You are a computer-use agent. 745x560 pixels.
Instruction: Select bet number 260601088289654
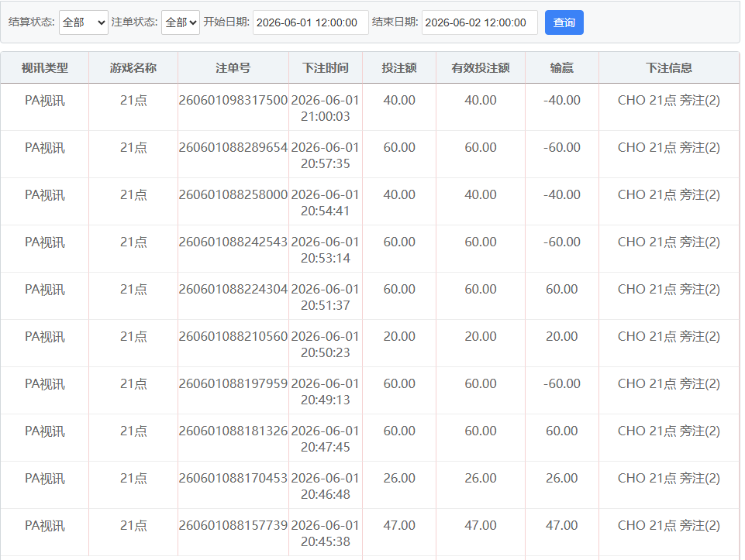pos(233,148)
